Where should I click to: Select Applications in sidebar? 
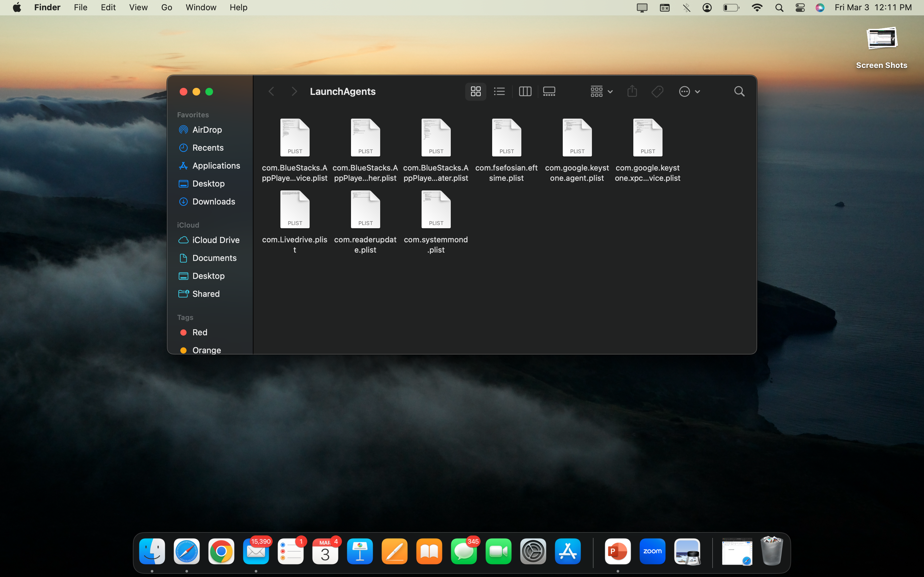(x=216, y=166)
